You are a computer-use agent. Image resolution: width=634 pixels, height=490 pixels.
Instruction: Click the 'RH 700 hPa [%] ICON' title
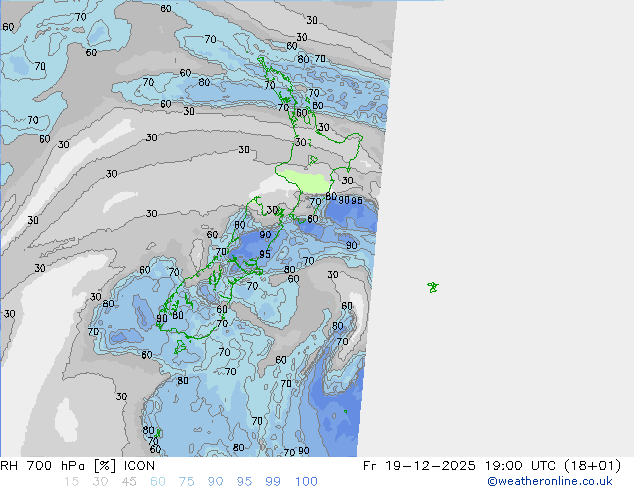click(x=77, y=466)
